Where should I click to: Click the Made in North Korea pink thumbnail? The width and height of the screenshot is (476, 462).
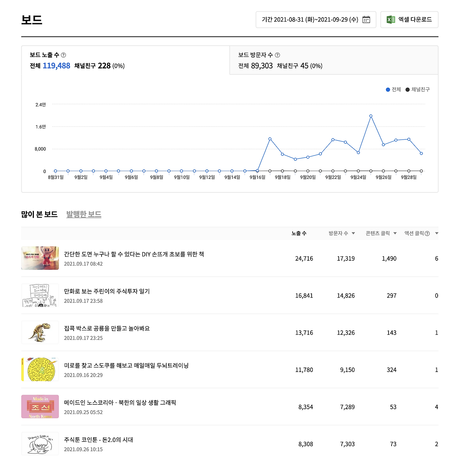coord(40,407)
